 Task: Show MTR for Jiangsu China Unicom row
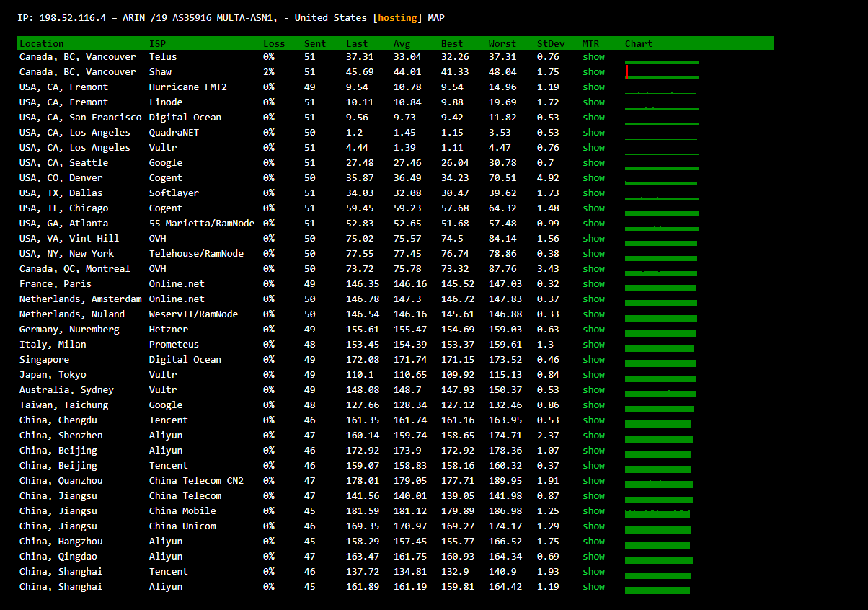click(x=593, y=526)
